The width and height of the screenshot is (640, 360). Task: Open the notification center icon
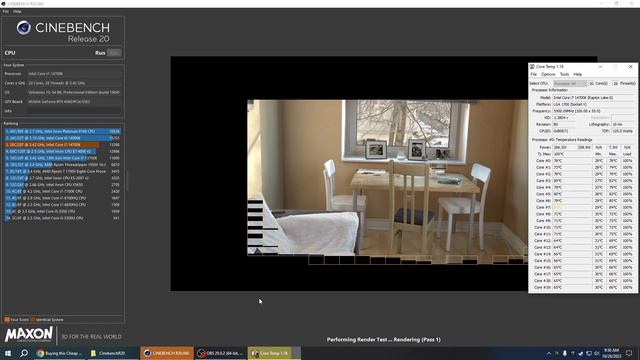coord(629,353)
